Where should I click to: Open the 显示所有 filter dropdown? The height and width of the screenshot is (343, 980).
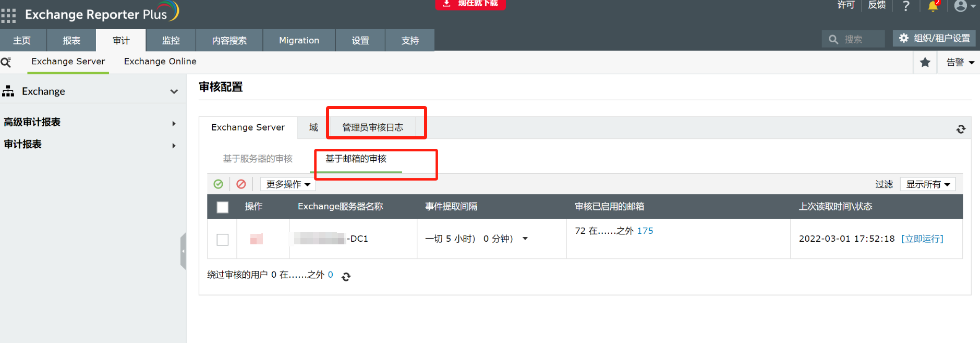928,184
